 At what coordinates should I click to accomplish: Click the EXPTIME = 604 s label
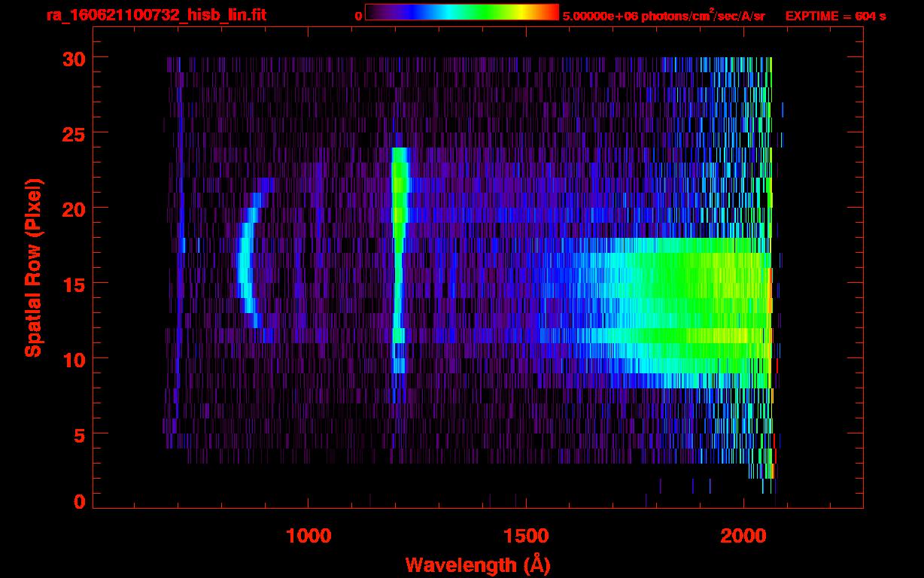[x=835, y=16]
